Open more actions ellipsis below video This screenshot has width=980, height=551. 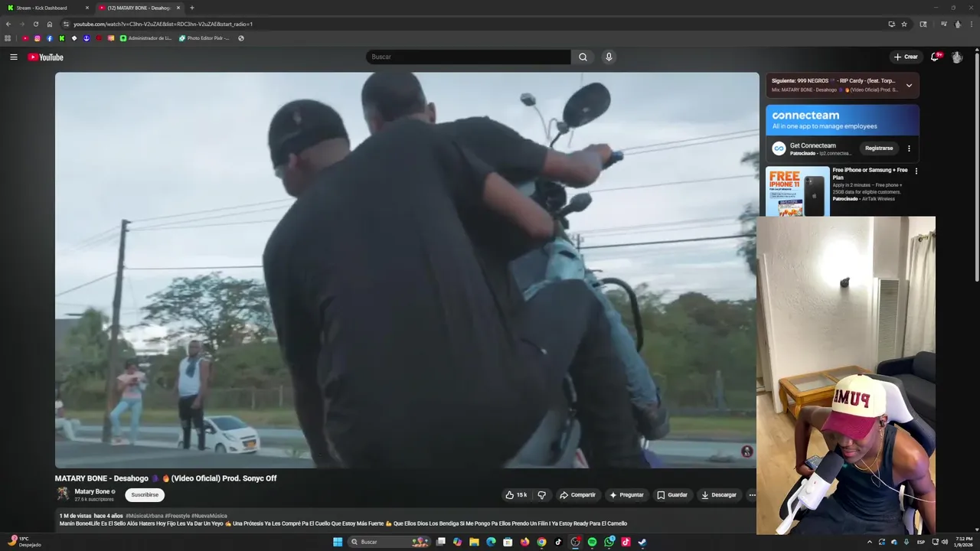coord(752,495)
